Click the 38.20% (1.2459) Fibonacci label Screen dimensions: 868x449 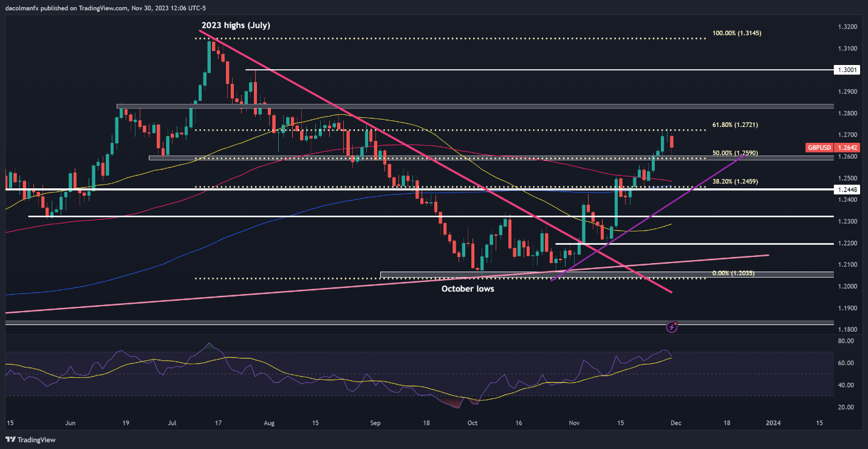[735, 181]
